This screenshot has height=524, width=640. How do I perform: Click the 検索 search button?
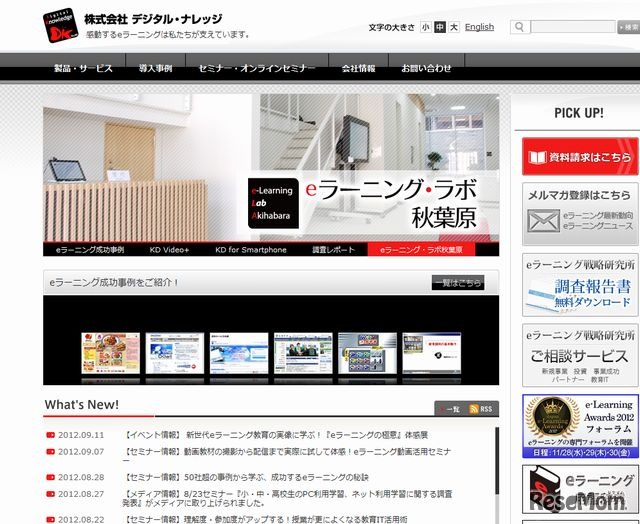(629, 27)
